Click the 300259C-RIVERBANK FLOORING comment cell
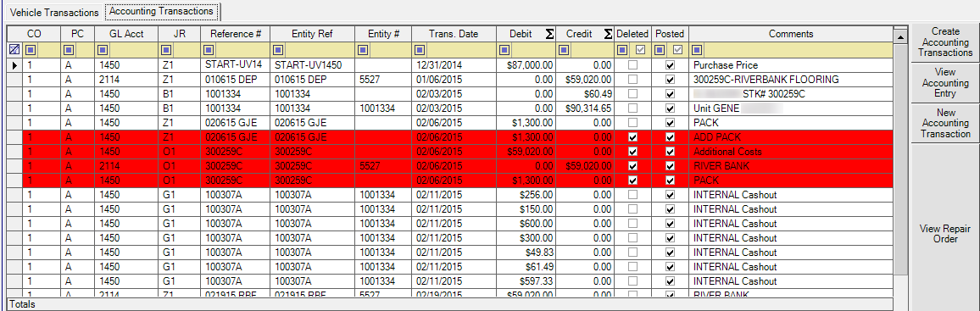 click(791, 80)
